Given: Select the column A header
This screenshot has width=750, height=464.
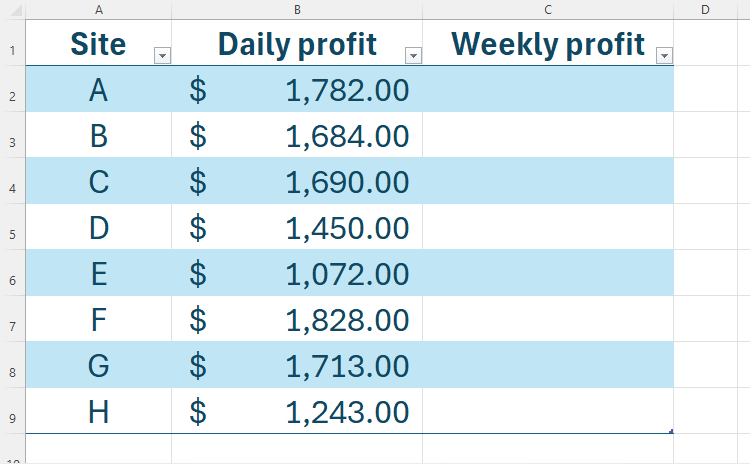Looking at the screenshot, I should point(98,9).
